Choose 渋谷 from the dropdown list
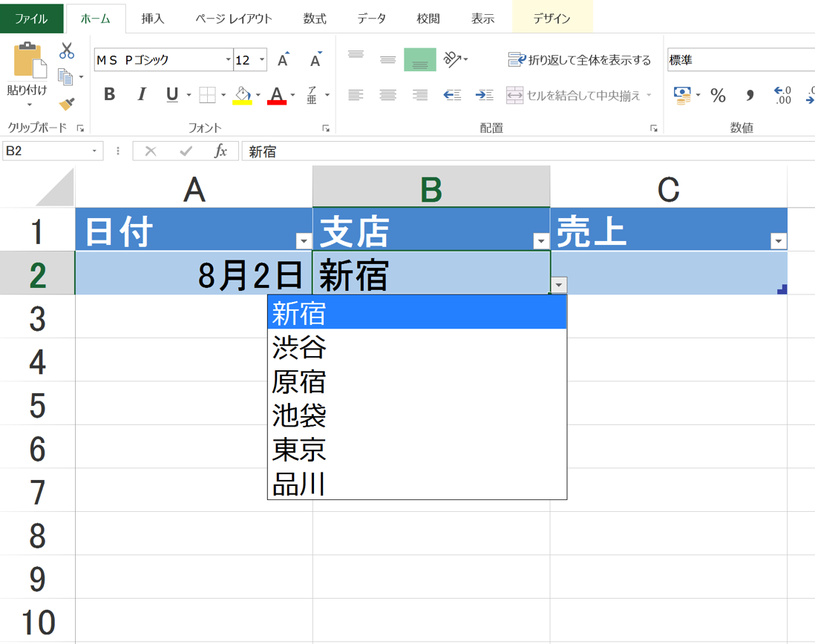815x644 pixels. pyautogui.click(x=417, y=347)
